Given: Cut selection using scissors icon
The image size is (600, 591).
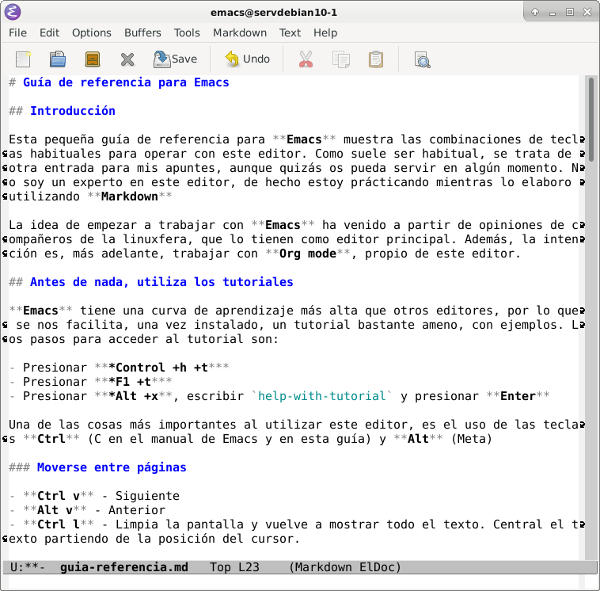Looking at the screenshot, I should pos(306,59).
